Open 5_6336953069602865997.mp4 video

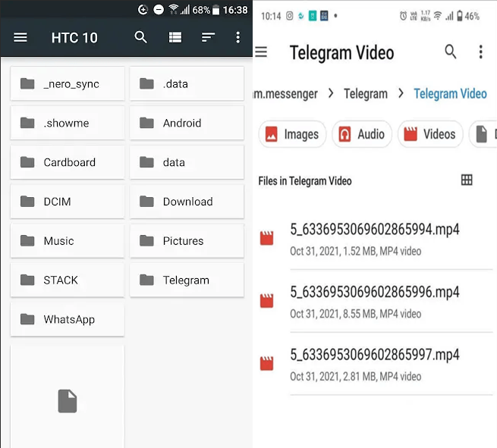coord(376,365)
